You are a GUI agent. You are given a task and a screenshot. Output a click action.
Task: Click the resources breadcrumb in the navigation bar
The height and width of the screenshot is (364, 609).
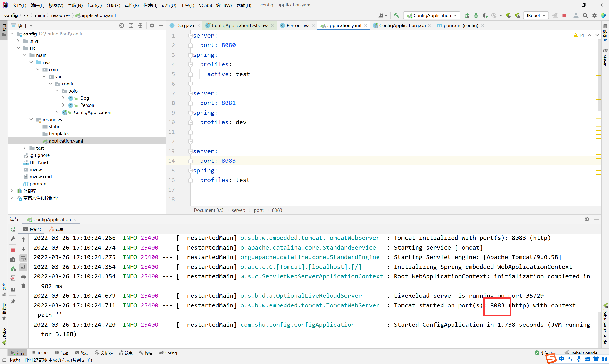click(x=61, y=15)
